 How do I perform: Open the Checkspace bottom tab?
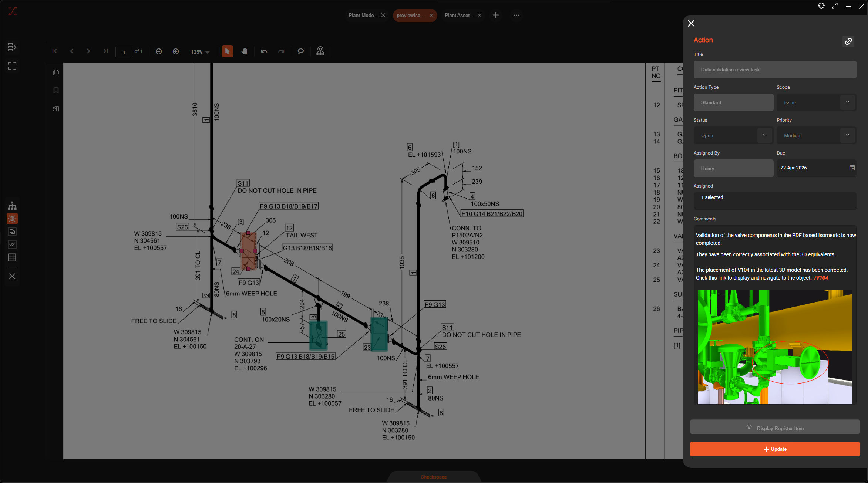[x=434, y=477]
